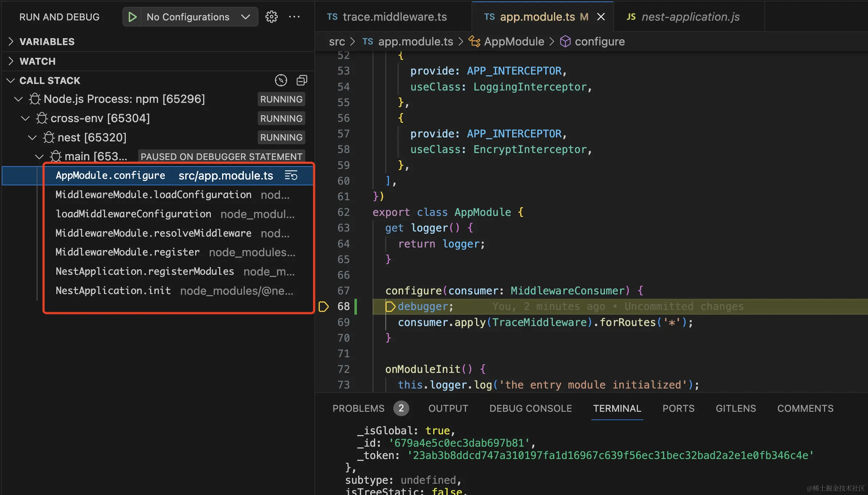
Task: Click TraceMiddleware in line 69 code
Action: (x=539, y=322)
